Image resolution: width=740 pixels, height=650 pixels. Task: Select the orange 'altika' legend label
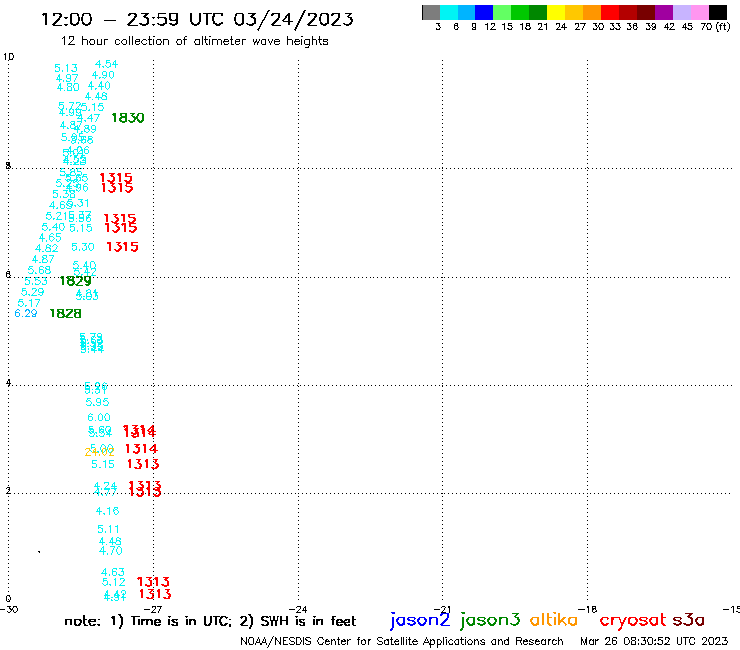click(554, 620)
